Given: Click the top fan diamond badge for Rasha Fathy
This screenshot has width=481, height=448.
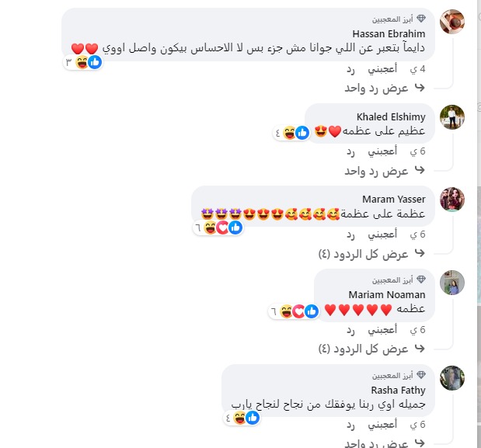Looking at the screenshot, I should coord(421,375).
